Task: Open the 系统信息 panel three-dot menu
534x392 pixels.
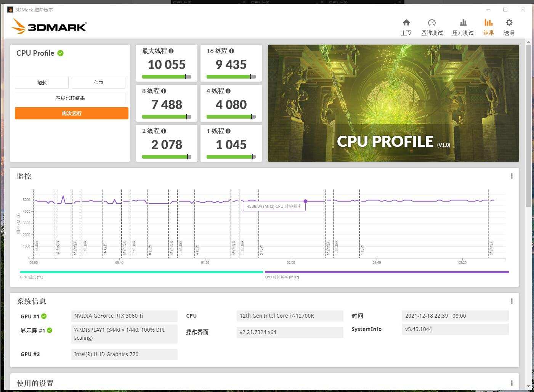Action: tap(512, 301)
